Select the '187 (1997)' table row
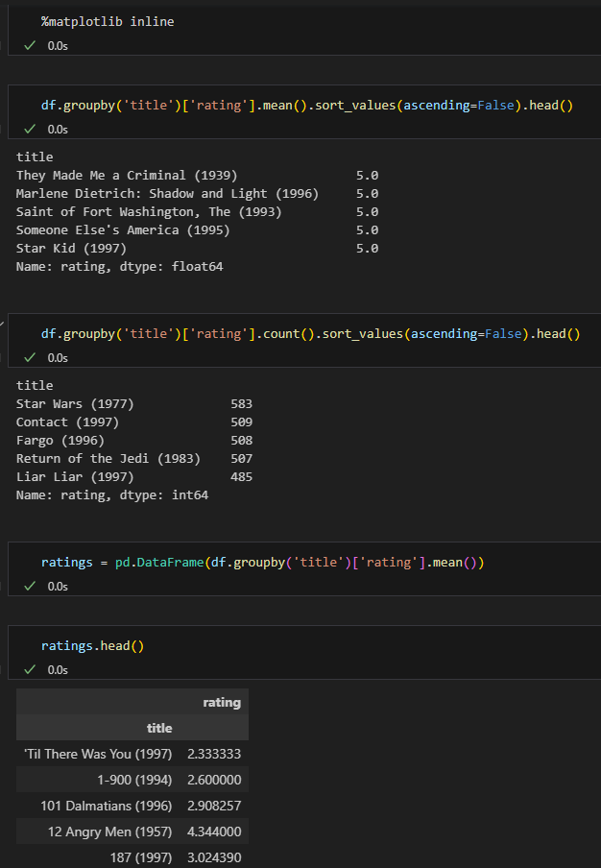 [132, 856]
